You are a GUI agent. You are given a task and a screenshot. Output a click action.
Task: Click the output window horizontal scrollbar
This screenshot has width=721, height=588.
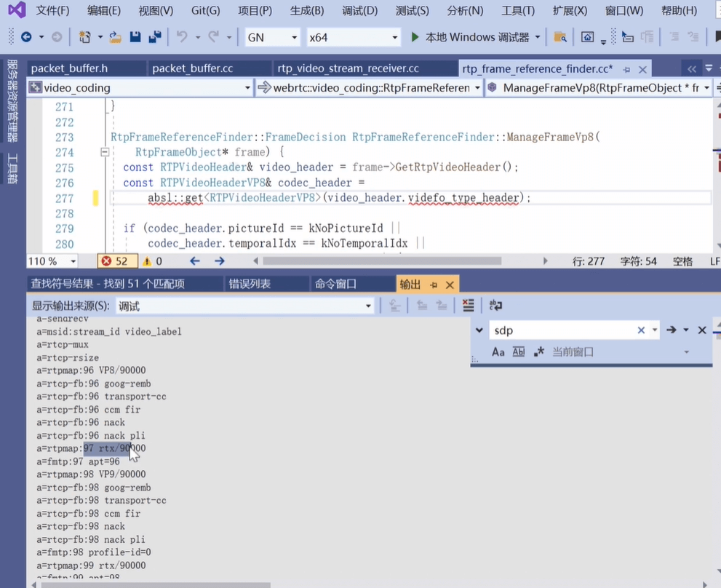coord(156,585)
